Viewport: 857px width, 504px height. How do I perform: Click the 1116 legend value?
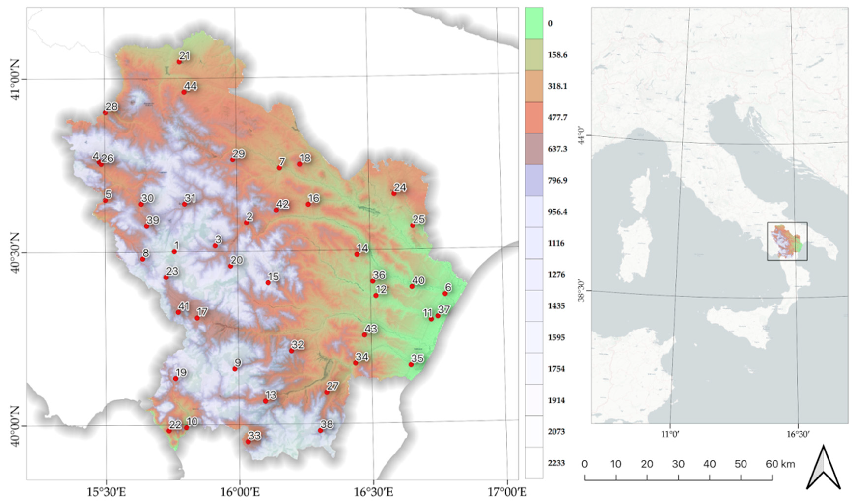click(556, 243)
